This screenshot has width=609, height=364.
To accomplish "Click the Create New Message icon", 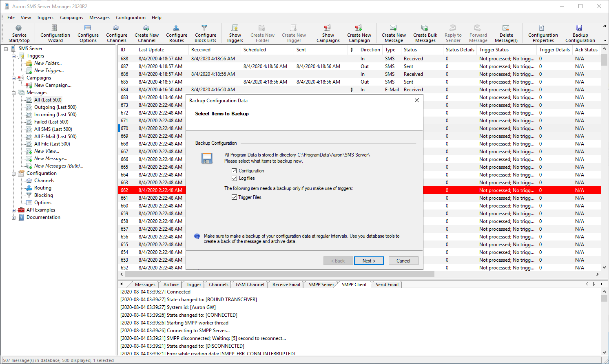I will coord(393,28).
